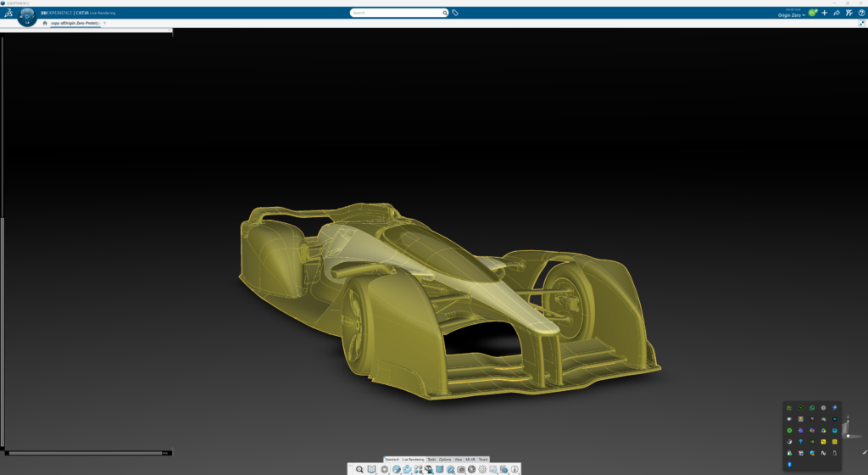868x475 pixels.
Task: Select the camera icon in bottom toolbar
Action: point(461,469)
